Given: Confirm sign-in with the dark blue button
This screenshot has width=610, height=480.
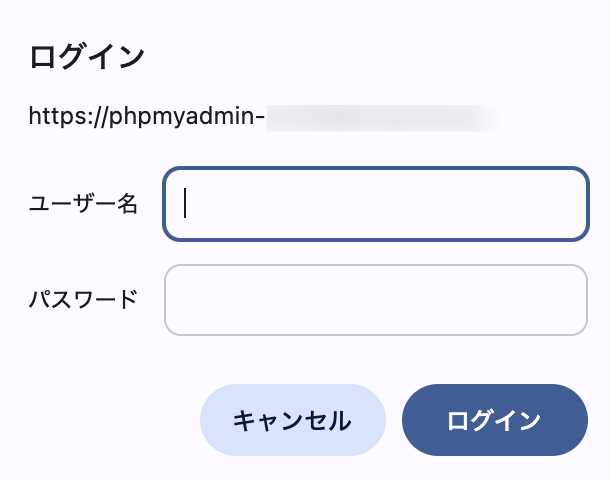Looking at the screenshot, I should 494,420.
